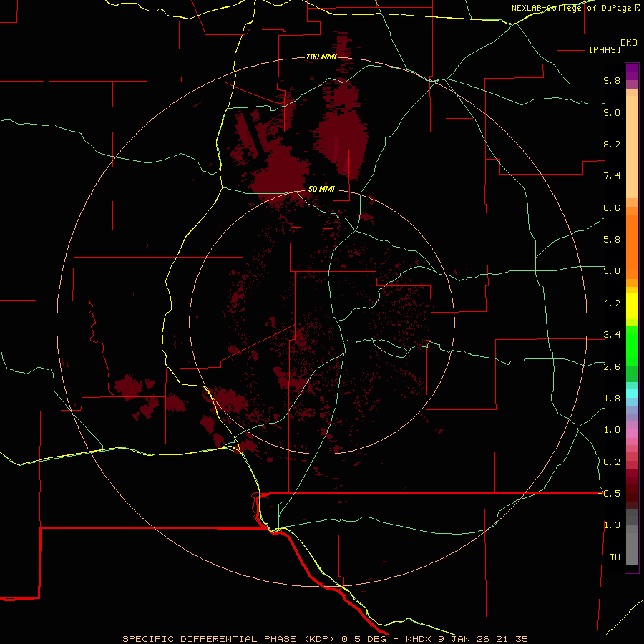This screenshot has height=644, width=644.
Task: Click the pink segment of the color bar
Action: pyautogui.click(x=632, y=434)
